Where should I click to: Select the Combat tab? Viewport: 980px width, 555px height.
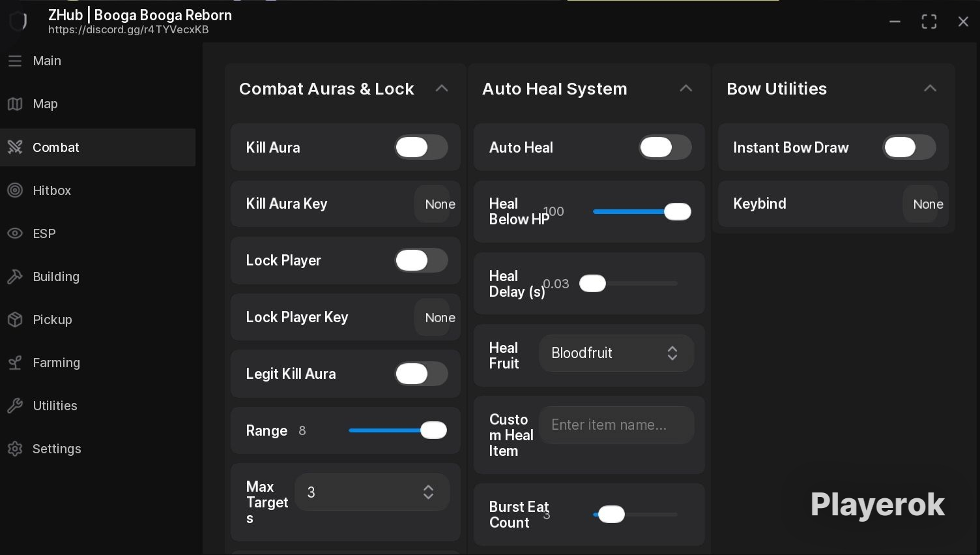[98, 147]
